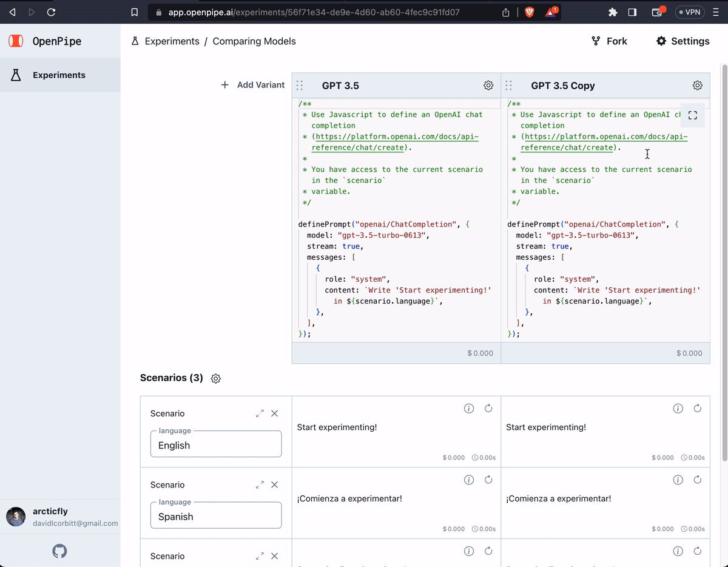This screenshot has width=728, height=567.
Task: Show info for English GPT 3.5 output
Action: 469,409
